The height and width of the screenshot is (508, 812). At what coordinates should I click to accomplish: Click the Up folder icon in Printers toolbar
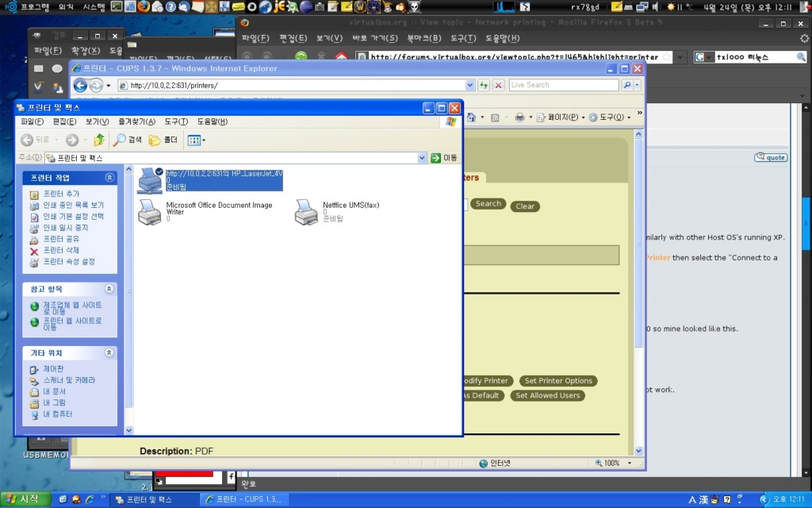tap(99, 140)
